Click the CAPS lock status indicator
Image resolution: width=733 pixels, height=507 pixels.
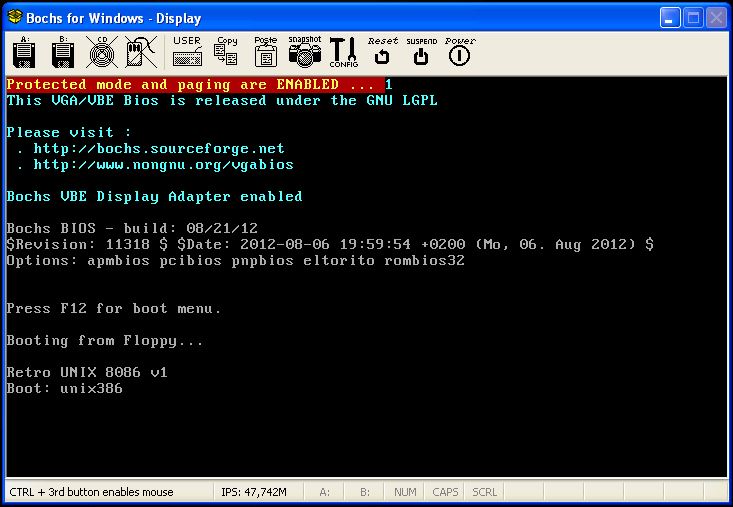(x=445, y=492)
